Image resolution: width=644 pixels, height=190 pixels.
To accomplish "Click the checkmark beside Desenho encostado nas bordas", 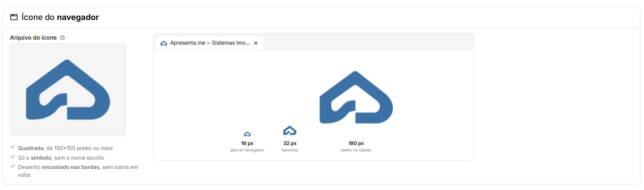I will (x=12, y=166).
